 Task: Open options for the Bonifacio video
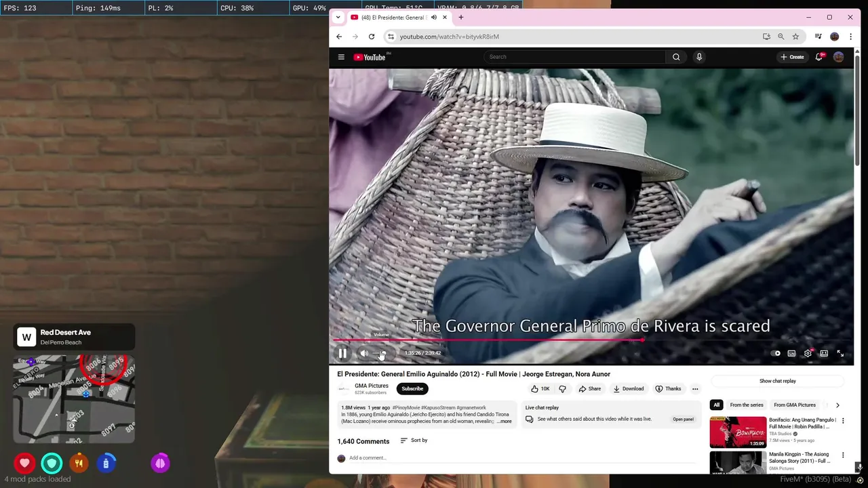pyautogui.click(x=844, y=421)
